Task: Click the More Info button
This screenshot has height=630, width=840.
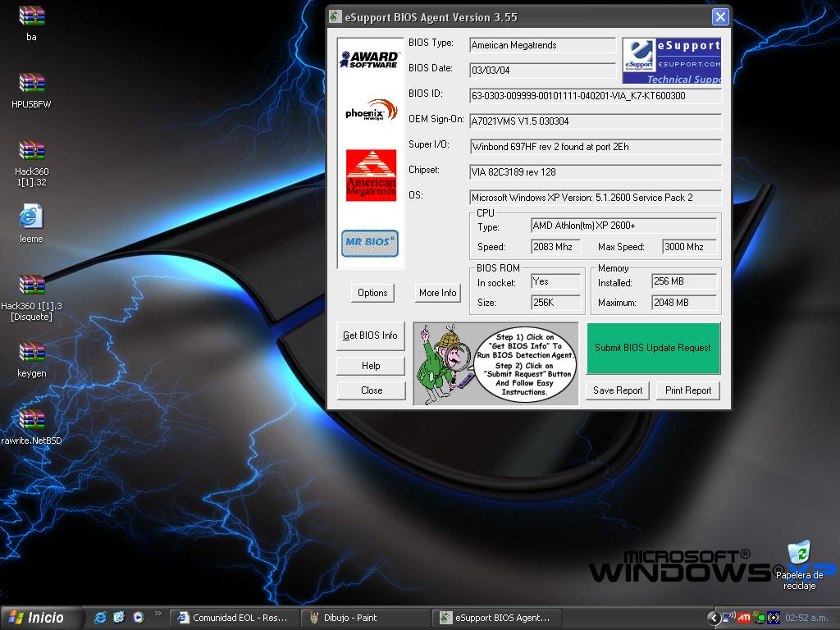Action: 437,293
